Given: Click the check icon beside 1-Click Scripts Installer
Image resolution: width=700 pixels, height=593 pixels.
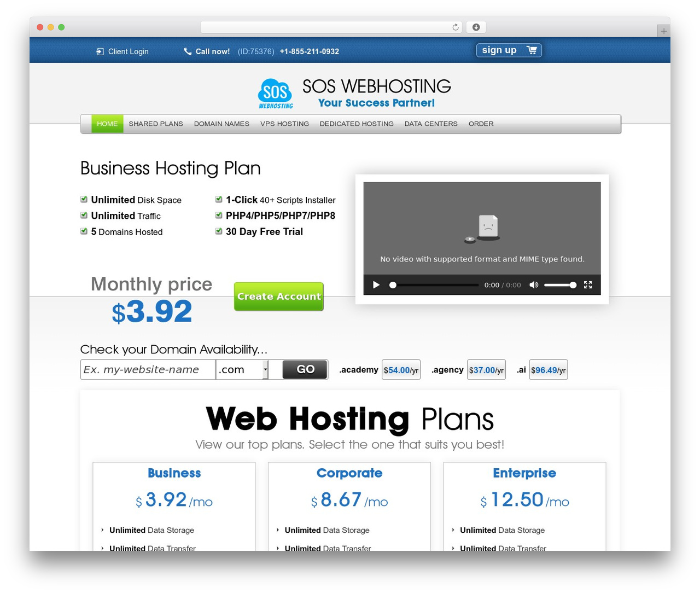Looking at the screenshot, I should (x=219, y=200).
